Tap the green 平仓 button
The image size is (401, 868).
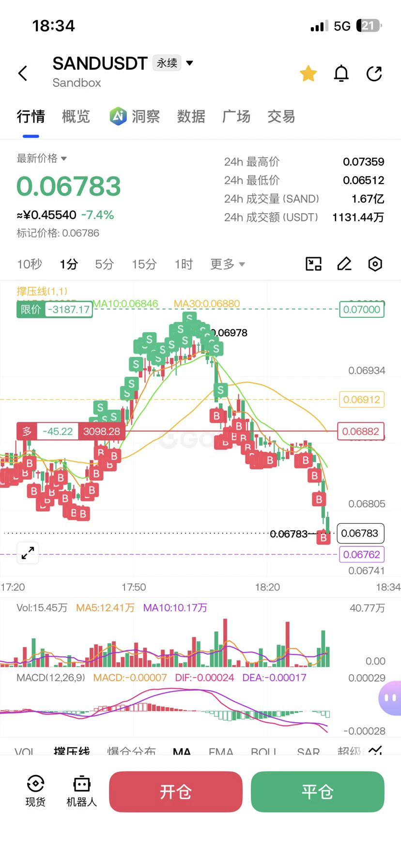318,791
